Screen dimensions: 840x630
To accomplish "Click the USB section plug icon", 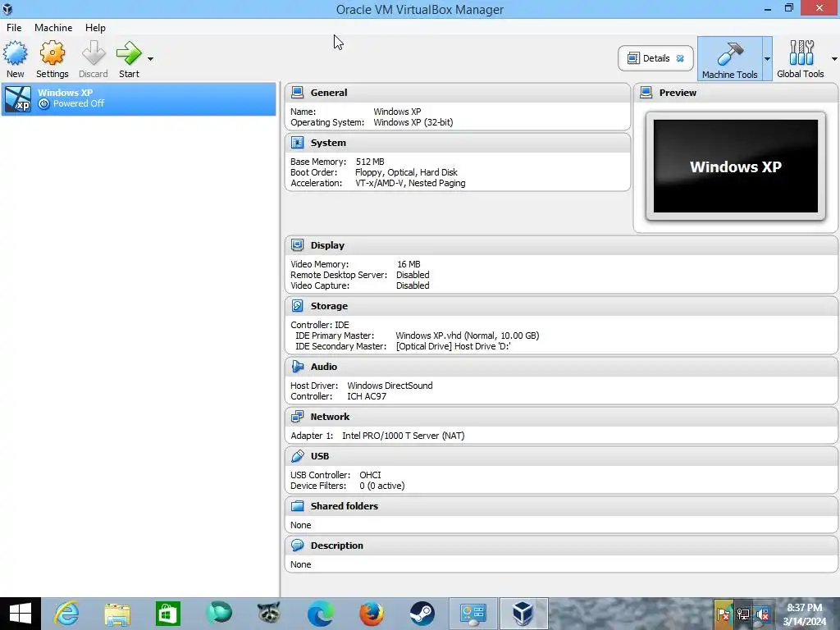I will [x=297, y=456].
